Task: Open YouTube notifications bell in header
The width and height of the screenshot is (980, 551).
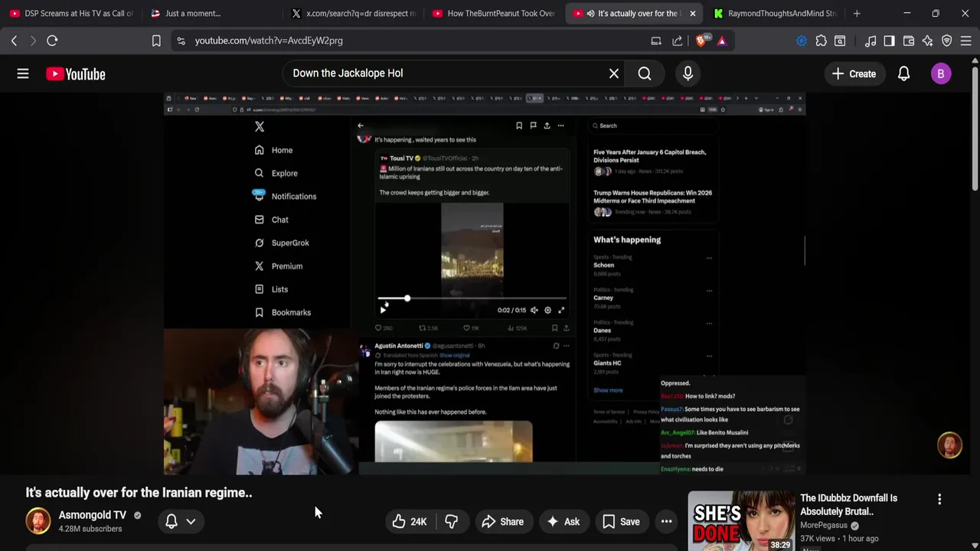Action: coord(903,73)
